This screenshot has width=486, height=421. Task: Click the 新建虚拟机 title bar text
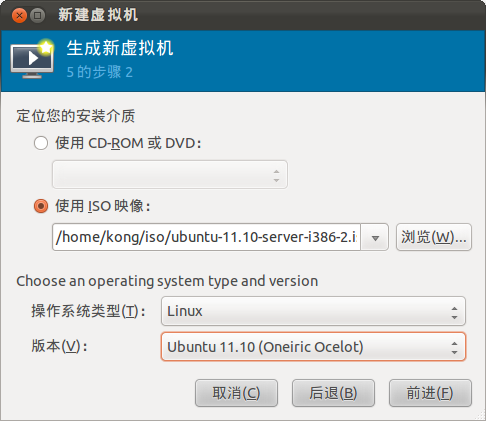(x=98, y=15)
